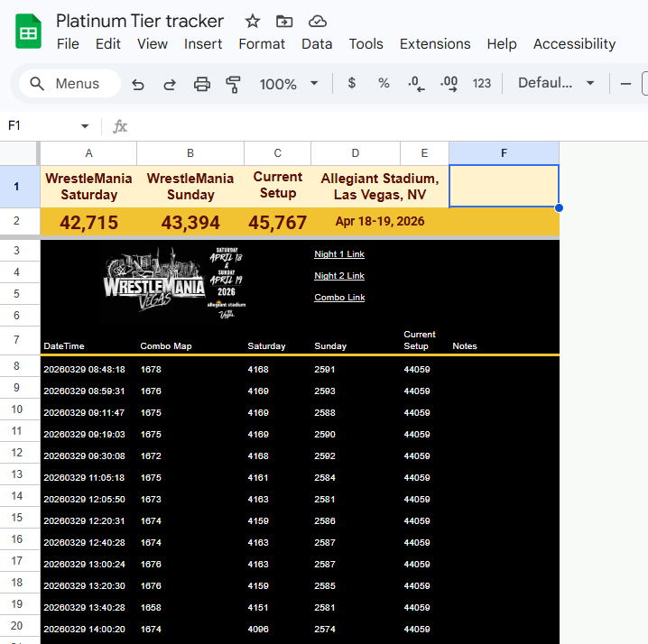648x644 pixels.
Task: Open the Data menu
Action: tap(317, 44)
